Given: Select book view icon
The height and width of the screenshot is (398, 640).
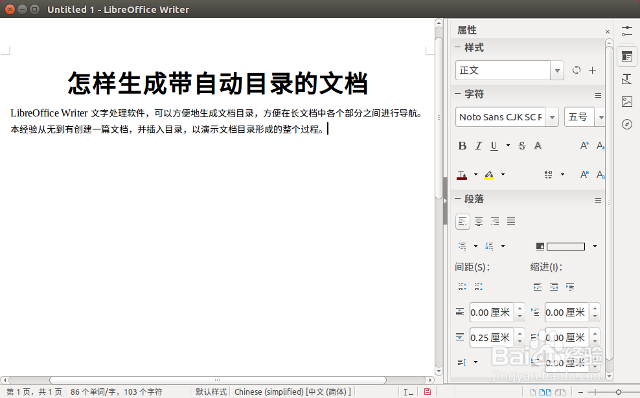Looking at the screenshot, I should click(560, 392).
